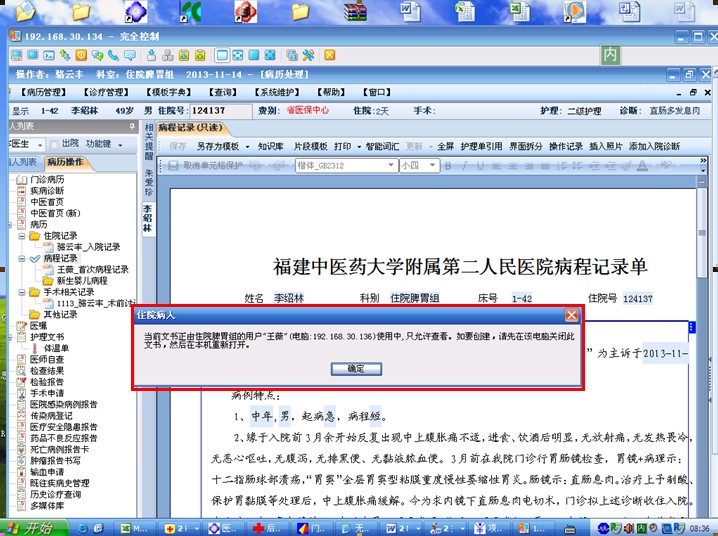The height and width of the screenshot is (536, 718).
Task: Collapse the 病程记录 tree node
Action: pyautogui.click(x=22, y=259)
